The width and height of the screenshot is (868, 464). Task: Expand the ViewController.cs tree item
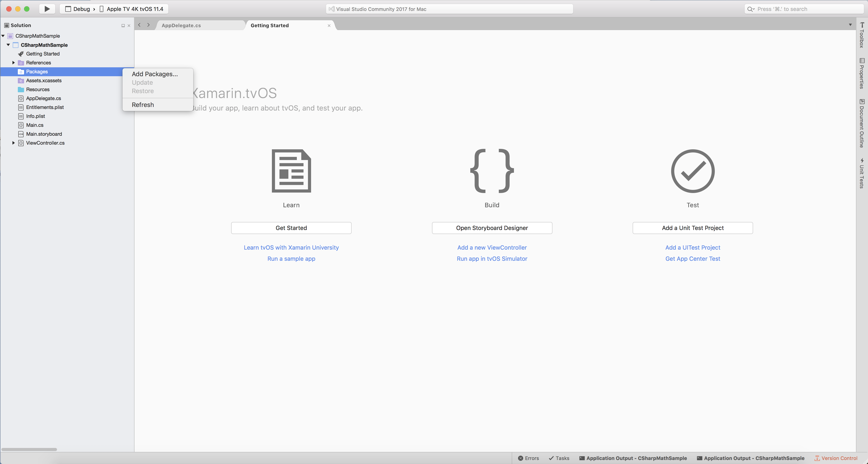[x=13, y=142]
